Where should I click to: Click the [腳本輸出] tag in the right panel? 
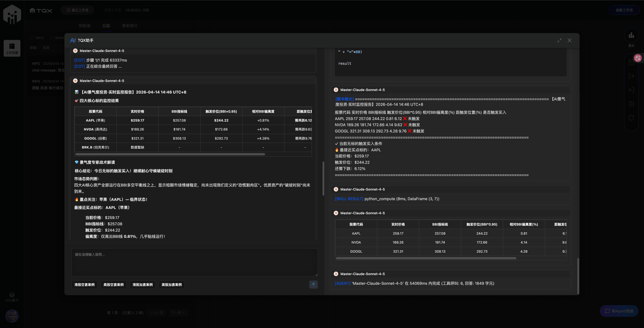[345, 99]
